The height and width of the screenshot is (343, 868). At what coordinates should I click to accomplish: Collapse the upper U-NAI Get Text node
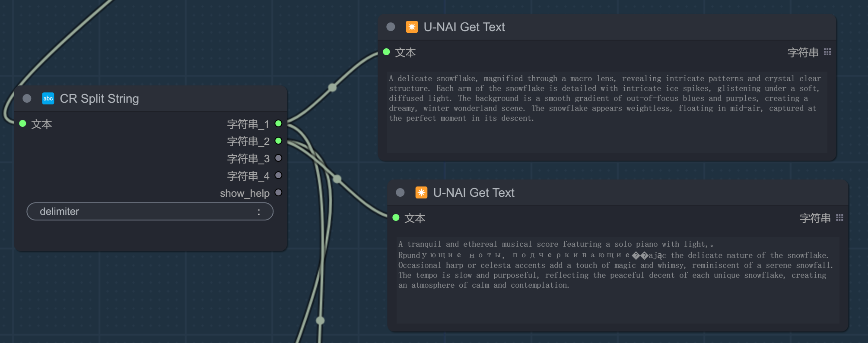click(391, 27)
